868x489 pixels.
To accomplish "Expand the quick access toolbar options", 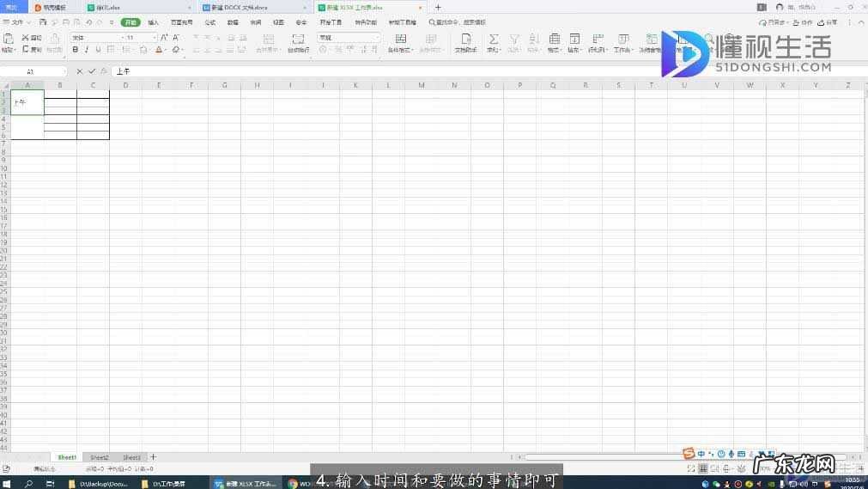I will 112,22.
